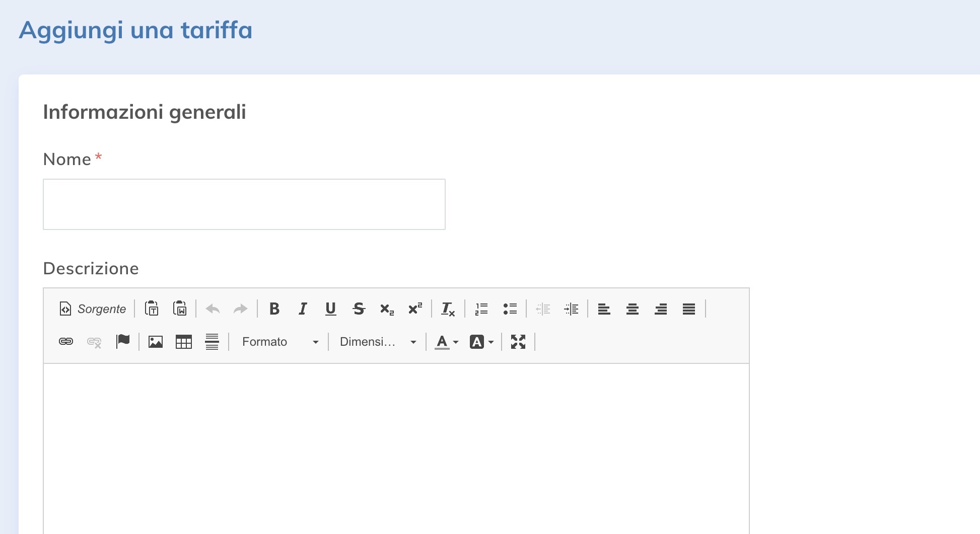Insert a numbered list

point(481,309)
